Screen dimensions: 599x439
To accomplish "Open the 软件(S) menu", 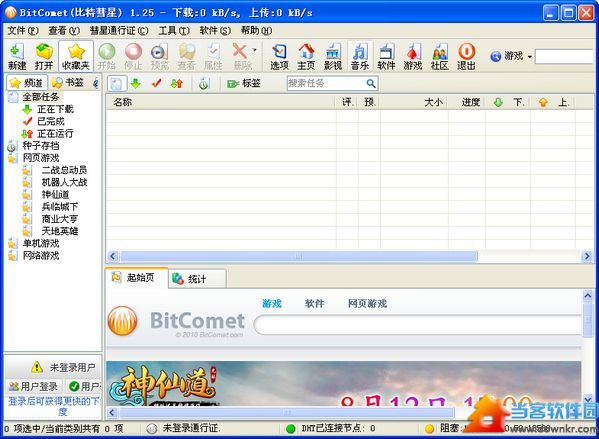I will 215,31.
